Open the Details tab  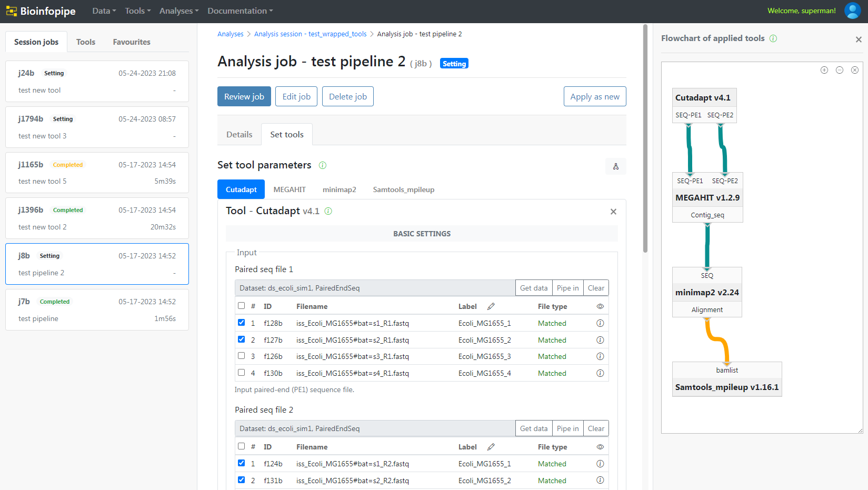click(x=240, y=134)
